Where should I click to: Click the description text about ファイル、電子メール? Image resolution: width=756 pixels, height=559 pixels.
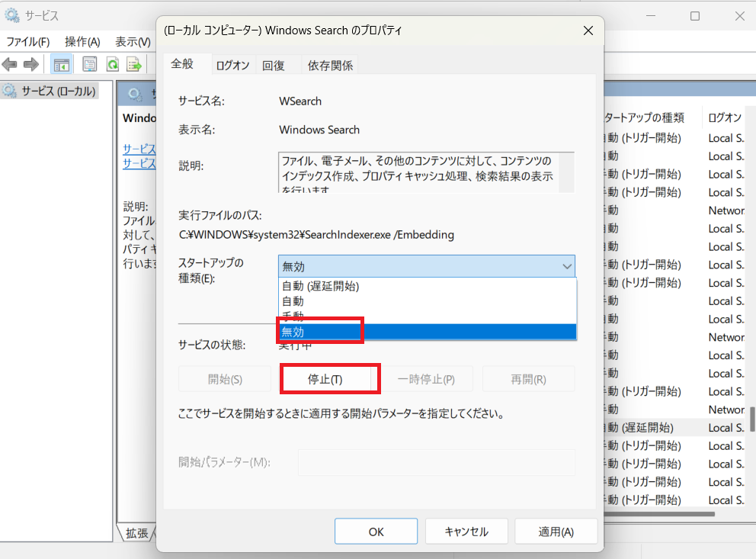[x=418, y=172]
